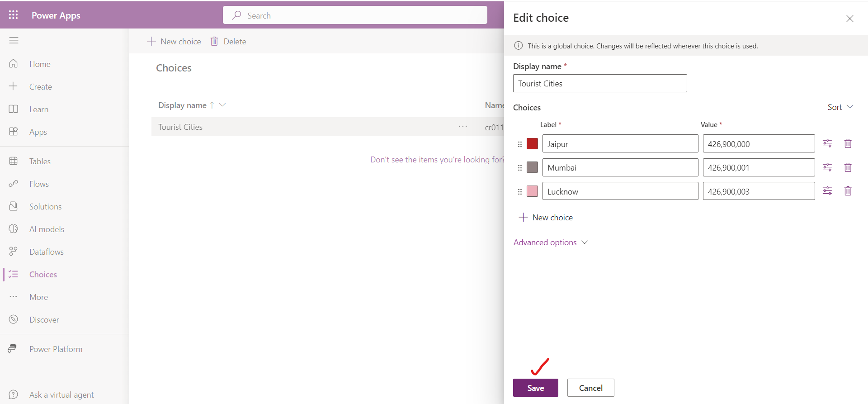Viewport: 868px width, 404px height.
Task: Open additional properties for Mumbai choice
Action: pos(827,167)
